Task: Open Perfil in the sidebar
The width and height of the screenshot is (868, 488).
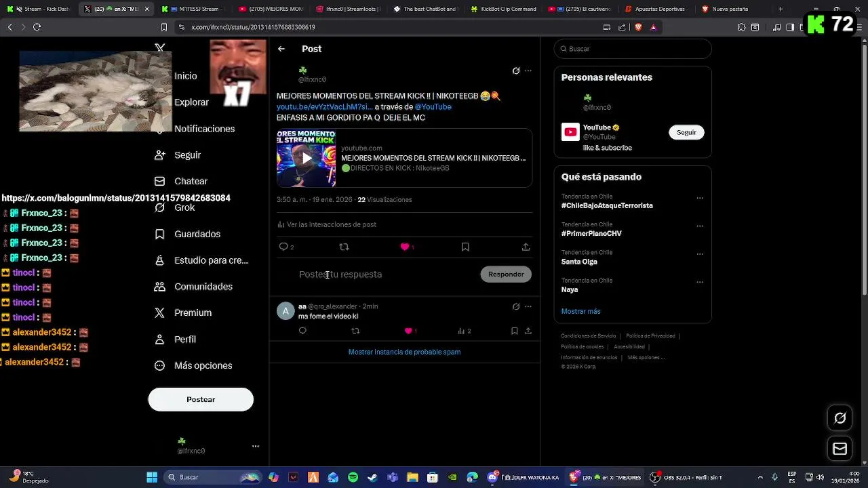Action: tap(185, 340)
